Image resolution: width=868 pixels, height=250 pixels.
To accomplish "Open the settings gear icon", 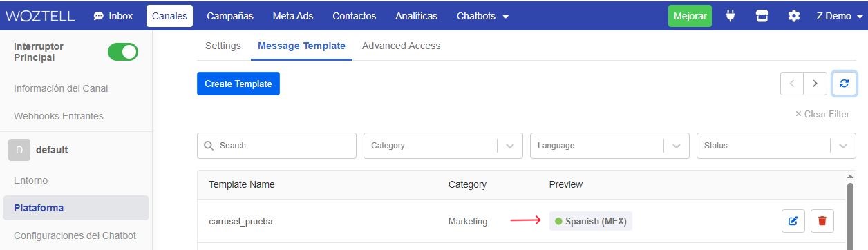I will coord(794,16).
